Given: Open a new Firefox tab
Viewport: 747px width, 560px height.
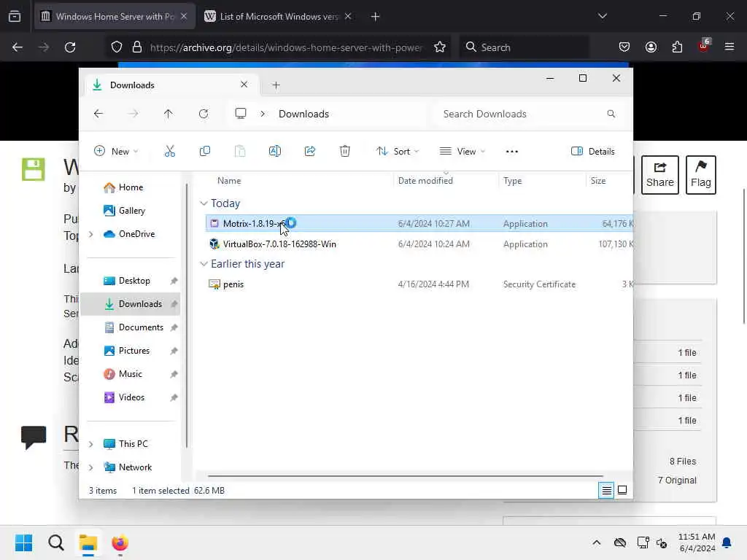Looking at the screenshot, I should (375, 17).
